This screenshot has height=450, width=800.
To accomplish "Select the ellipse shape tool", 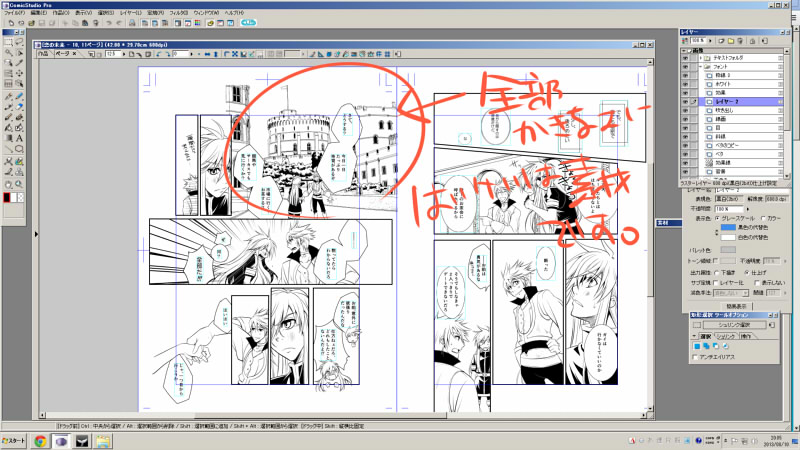I will coord(19,149).
